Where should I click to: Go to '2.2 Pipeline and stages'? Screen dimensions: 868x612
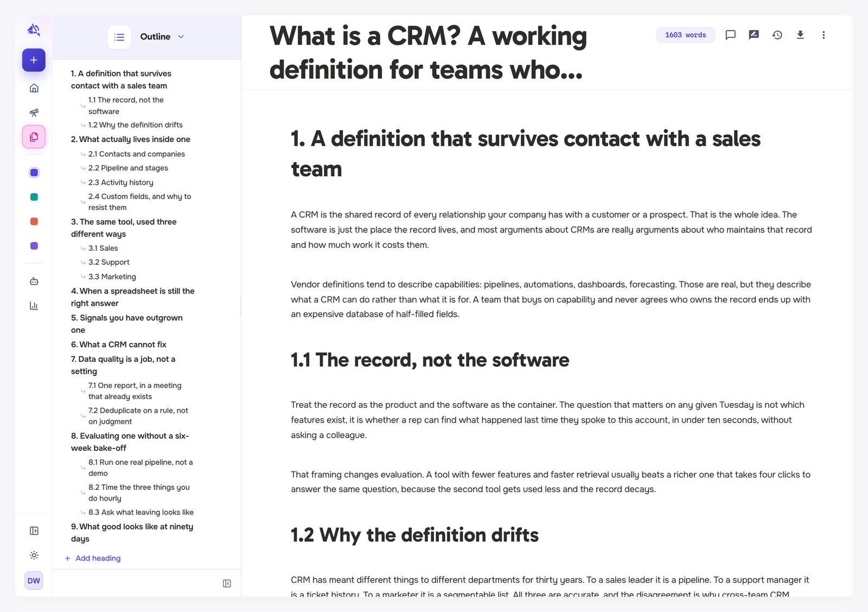click(x=128, y=168)
